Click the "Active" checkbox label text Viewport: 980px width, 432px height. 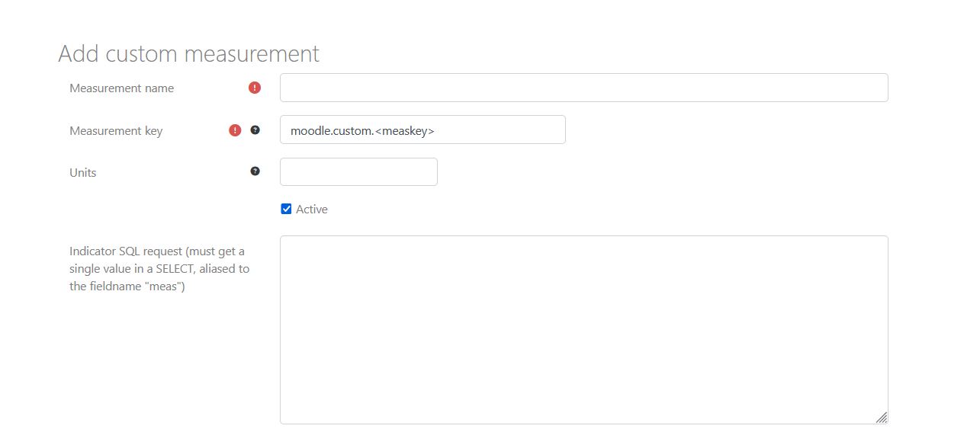click(x=312, y=210)
